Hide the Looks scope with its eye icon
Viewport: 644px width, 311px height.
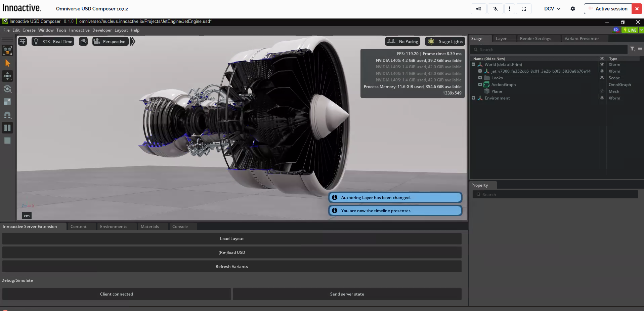coord(601,78)
